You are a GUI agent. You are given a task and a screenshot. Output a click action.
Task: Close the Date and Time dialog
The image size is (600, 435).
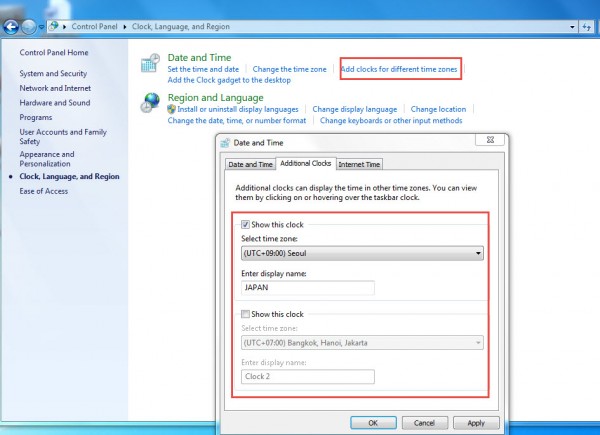490,140
